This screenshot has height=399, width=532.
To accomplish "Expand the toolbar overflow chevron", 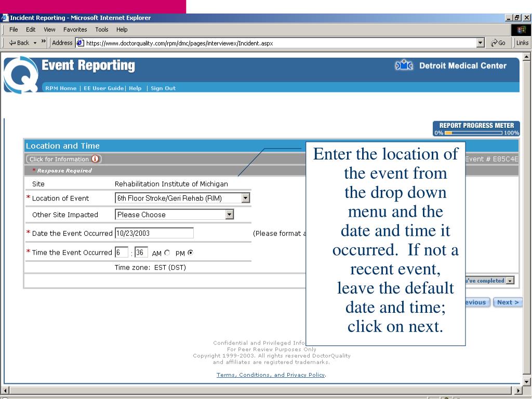I will tap(44, 42).
